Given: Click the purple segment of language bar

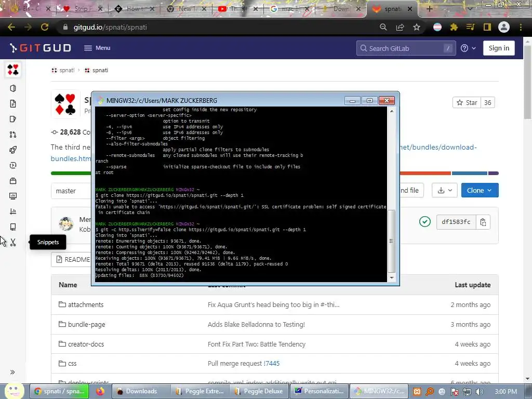Looking at the screenshot, I should point(494,174).
